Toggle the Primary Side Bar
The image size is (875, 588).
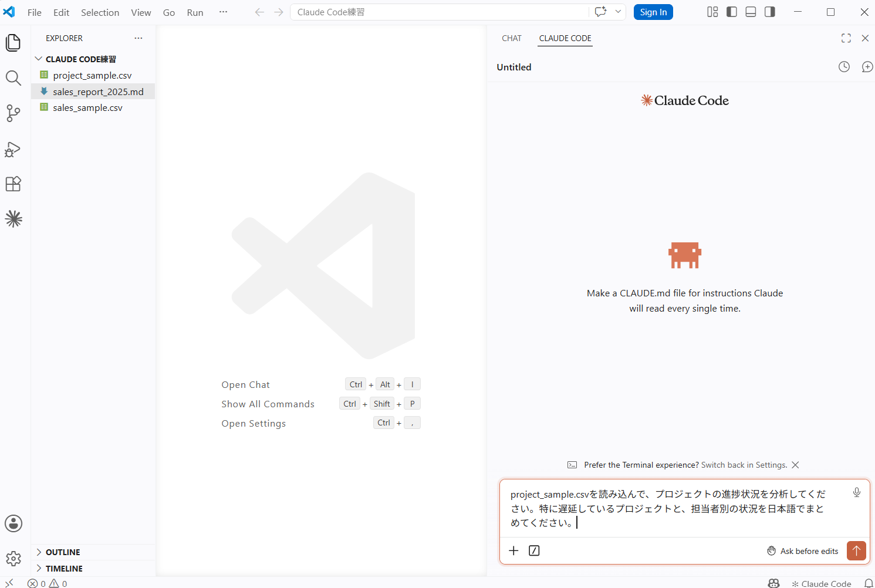click(x=732, y=12)
